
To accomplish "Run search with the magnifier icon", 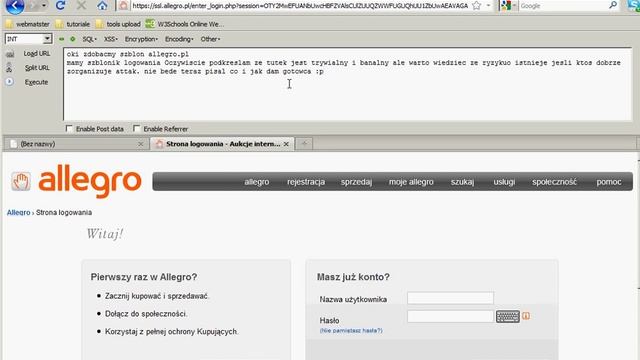I will pyautogui.click(x=613, y=5).
